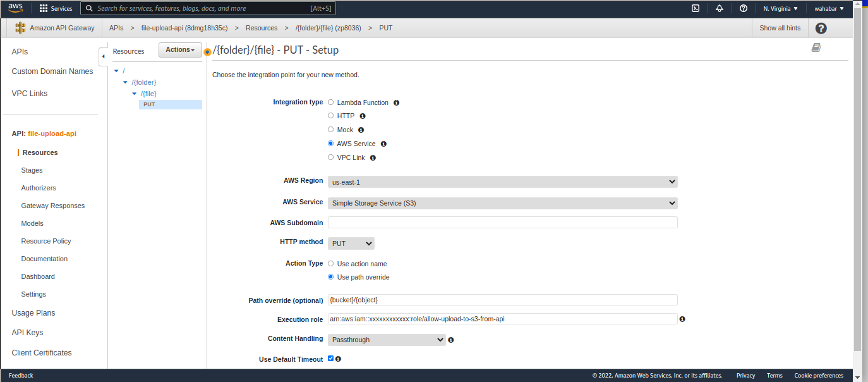Click info icon next to AWS Service
This screenshot has height=382, width=868.
click(383, 144)
